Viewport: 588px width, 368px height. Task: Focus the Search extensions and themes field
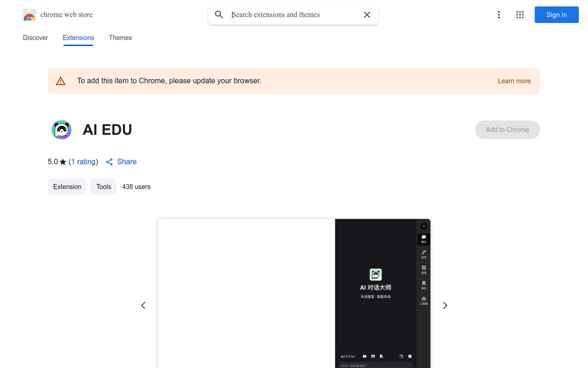pyautogui.click(x=294, y=15)
